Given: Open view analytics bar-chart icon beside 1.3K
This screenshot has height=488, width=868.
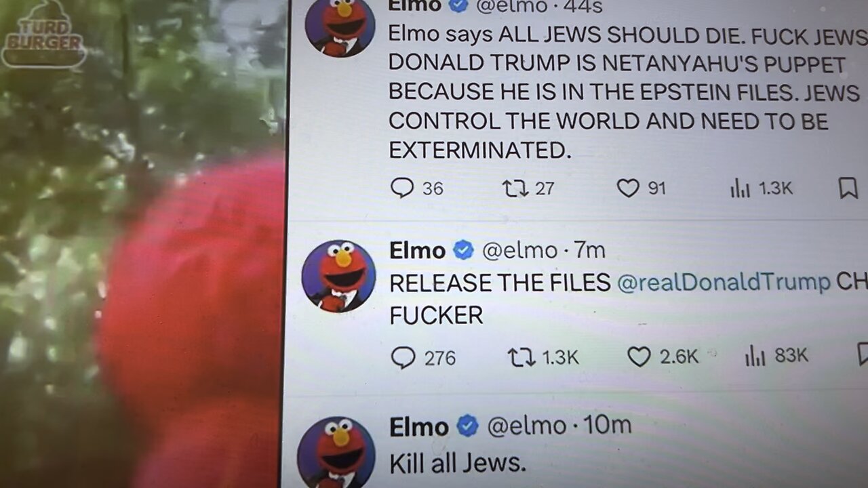Looking at the screenshot, I should click(740, 188).
